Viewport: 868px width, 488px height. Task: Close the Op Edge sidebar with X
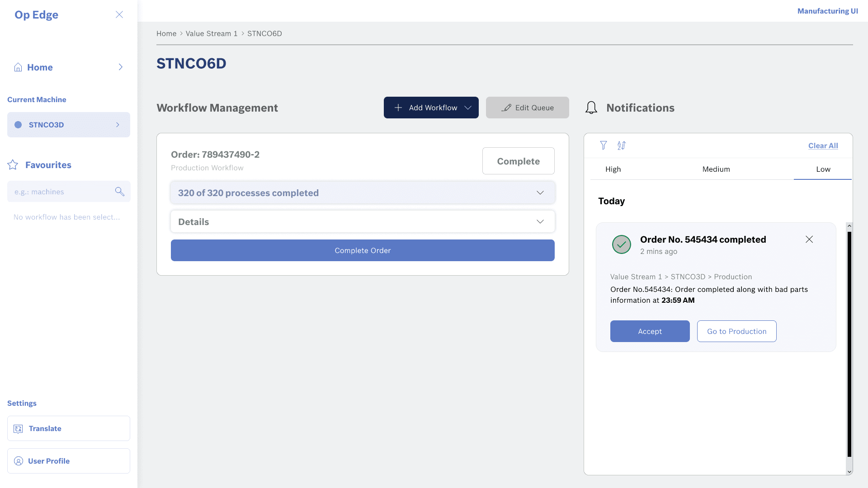point(119,14)
